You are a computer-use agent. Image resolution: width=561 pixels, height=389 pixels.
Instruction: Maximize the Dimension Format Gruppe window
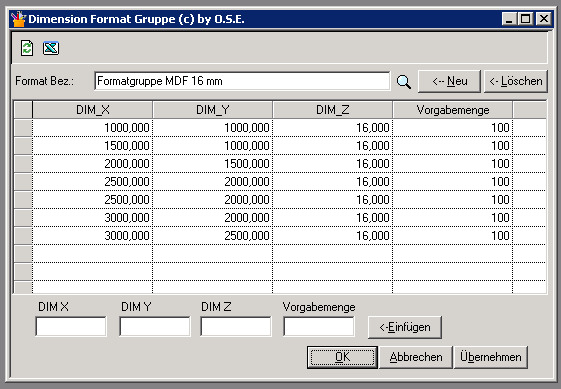click(x=526, y=19)
